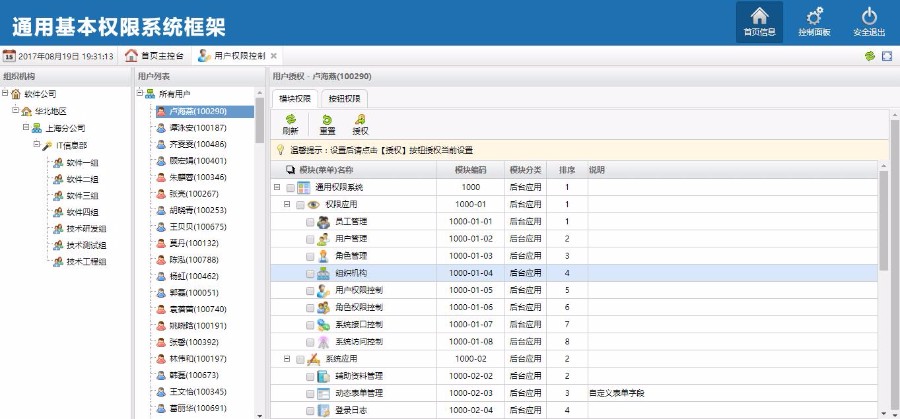This screenshot has width=900, height=419.
Task: Tick the 员工管理 checkbox
Action: [x=310, y=222]
